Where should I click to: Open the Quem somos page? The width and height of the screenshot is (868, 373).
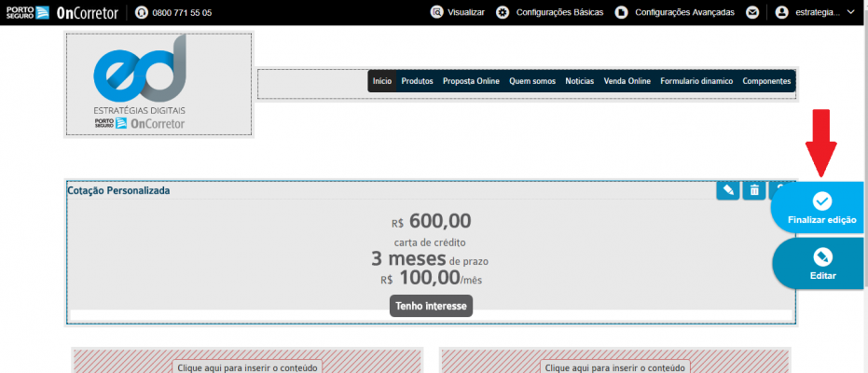click(532, 81)
